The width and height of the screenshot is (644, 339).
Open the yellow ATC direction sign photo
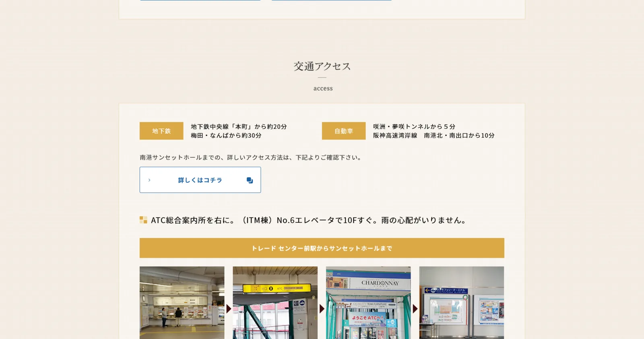coord(275,303)
